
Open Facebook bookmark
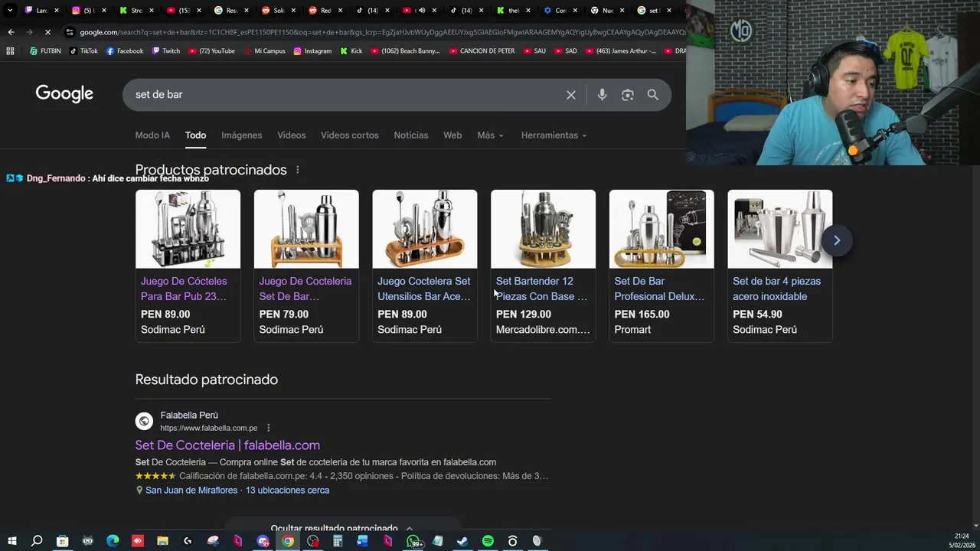coord(125,51)
